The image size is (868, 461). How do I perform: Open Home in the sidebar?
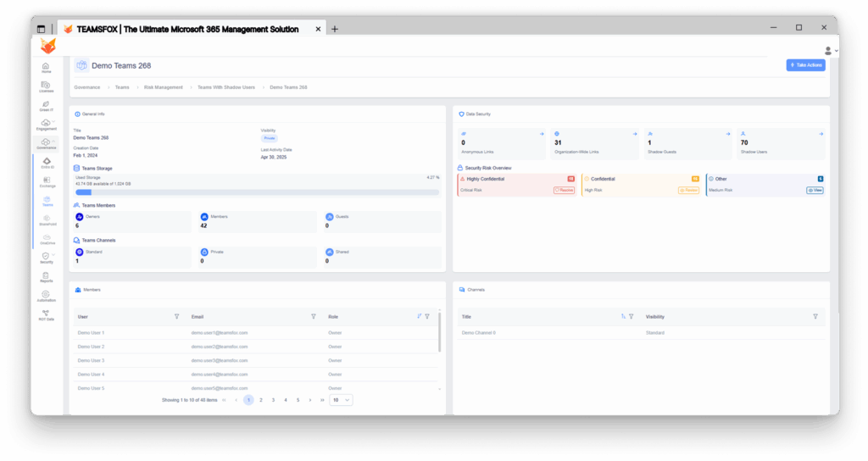pos(46,68)
